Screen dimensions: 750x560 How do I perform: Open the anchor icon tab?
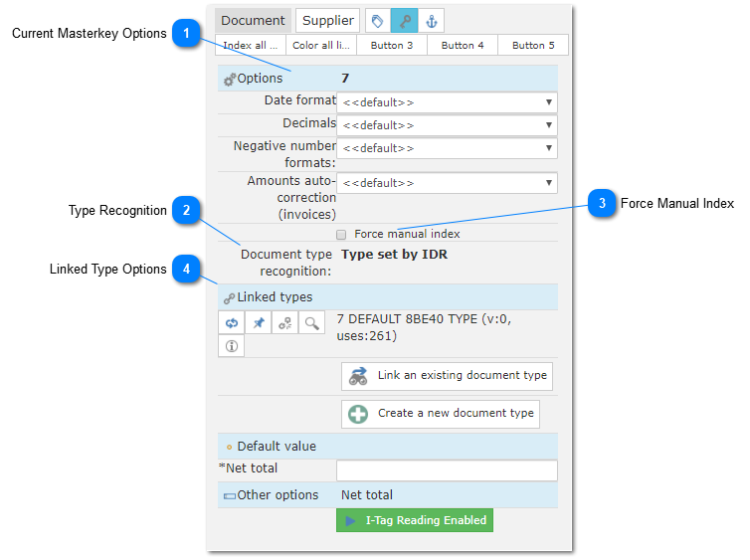[431, 21]
